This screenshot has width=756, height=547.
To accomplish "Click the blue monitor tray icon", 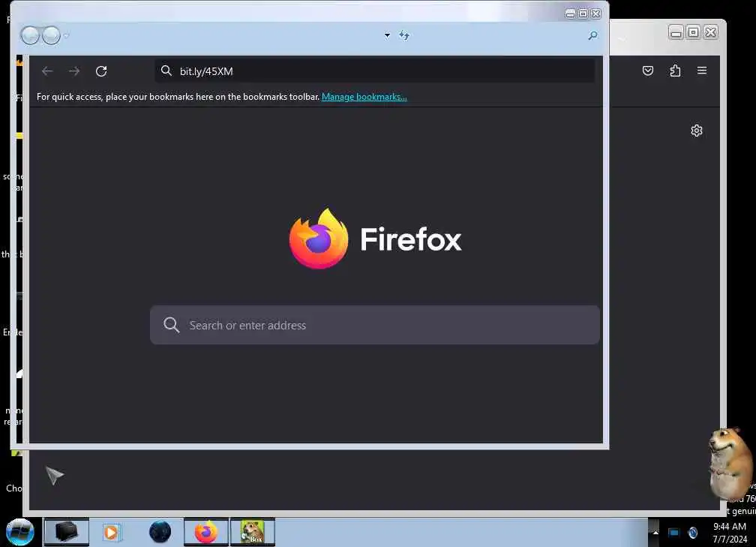I will tap(673, 533).
